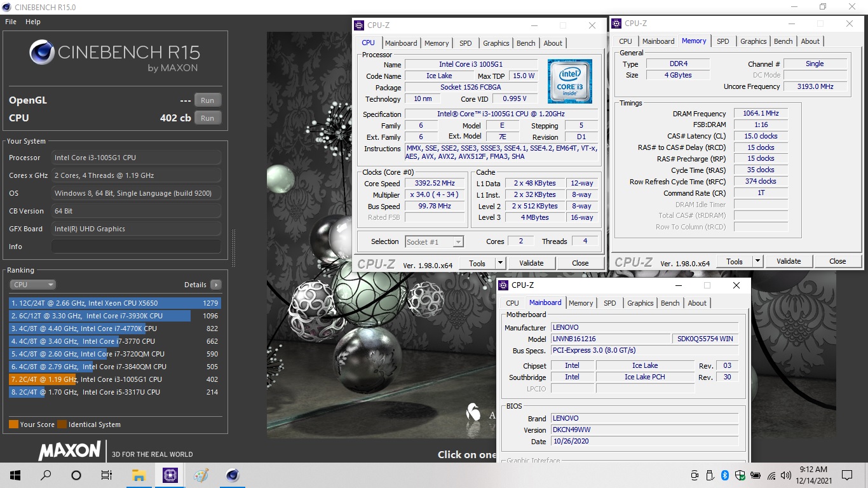
Task: Select the Core i3-1005G1 ranking entry
Action: pyautogui.click(x=115, y=379)
